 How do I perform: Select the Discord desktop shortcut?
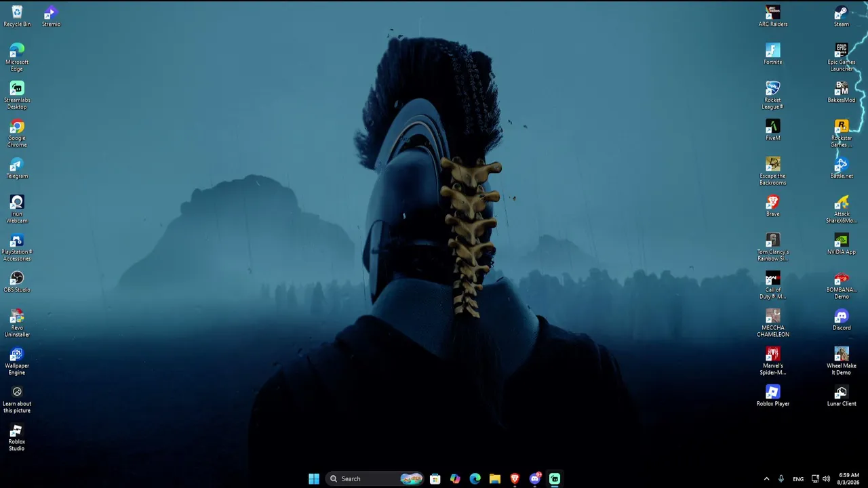[842, 320]
